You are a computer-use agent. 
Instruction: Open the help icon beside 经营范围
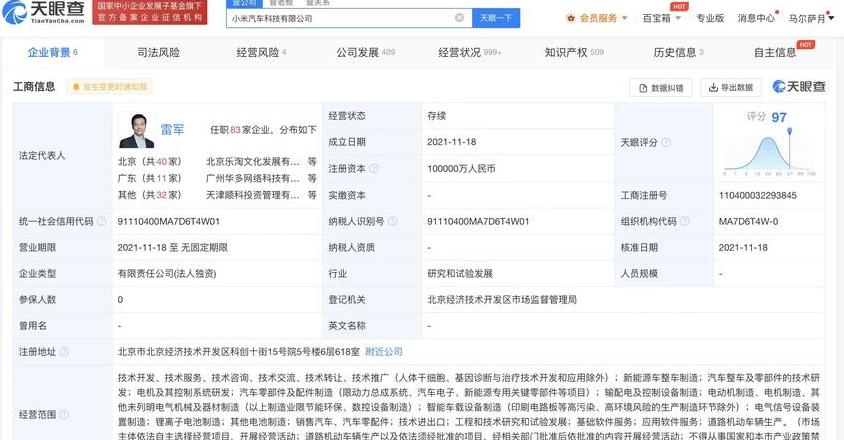(x=64, y=414)
